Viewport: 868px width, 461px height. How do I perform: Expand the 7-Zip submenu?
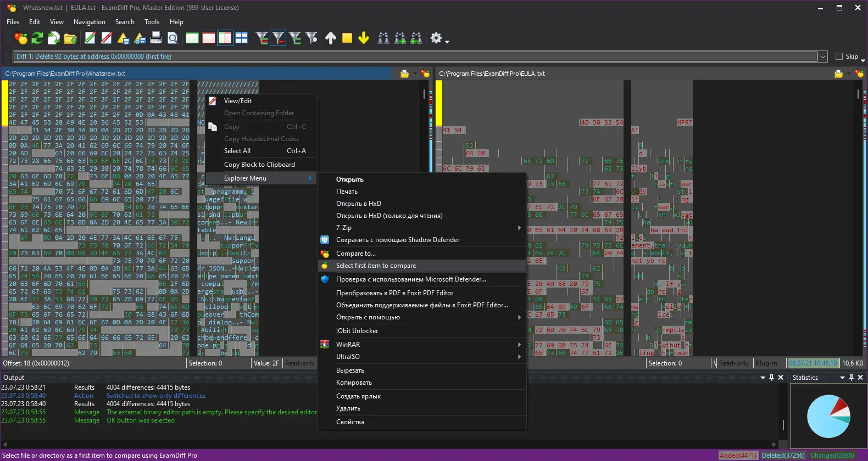point(422,228)
